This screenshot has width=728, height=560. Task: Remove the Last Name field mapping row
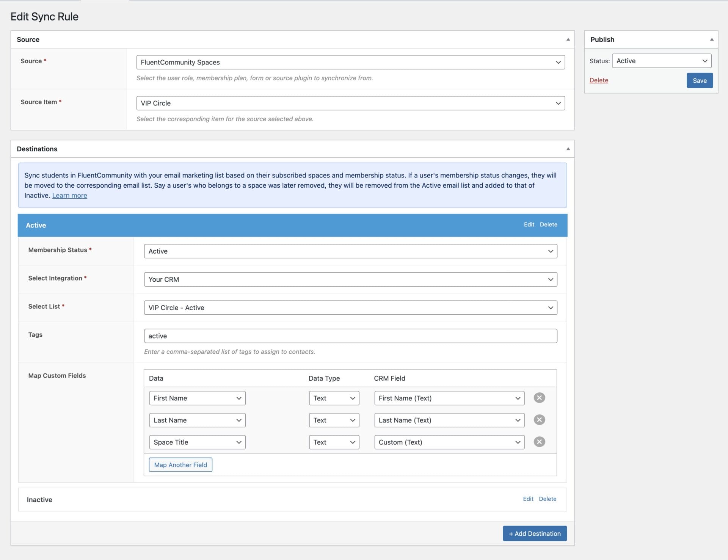click(539, 420)
